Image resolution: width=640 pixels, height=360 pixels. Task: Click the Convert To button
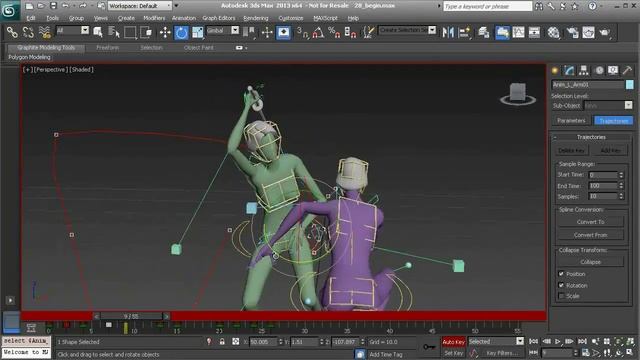point(590,222)
